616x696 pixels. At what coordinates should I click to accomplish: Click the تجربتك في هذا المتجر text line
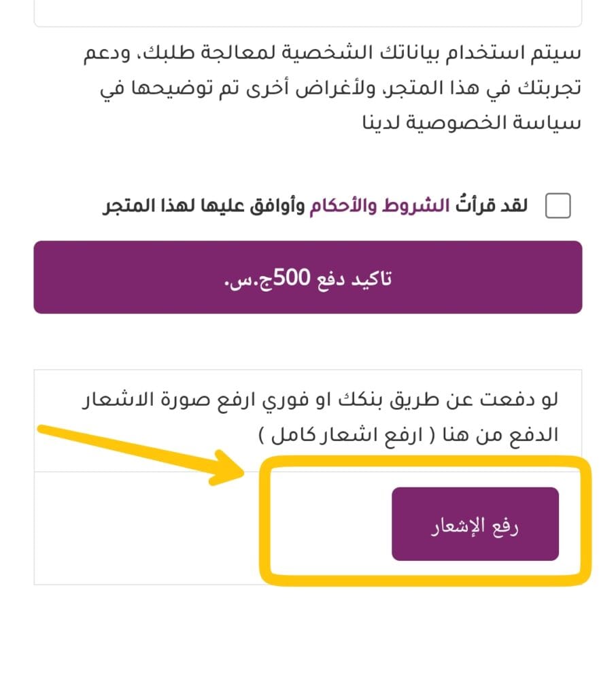(x=341, y=88)
